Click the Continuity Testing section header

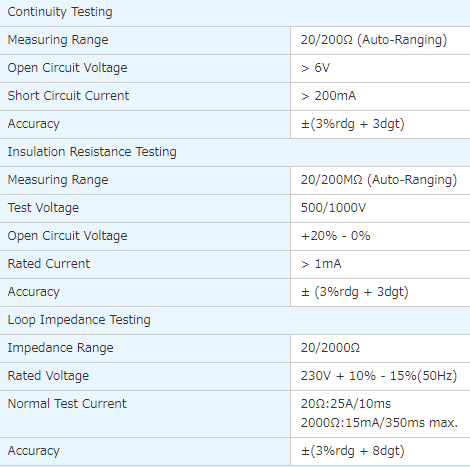(x=60, y=12)
